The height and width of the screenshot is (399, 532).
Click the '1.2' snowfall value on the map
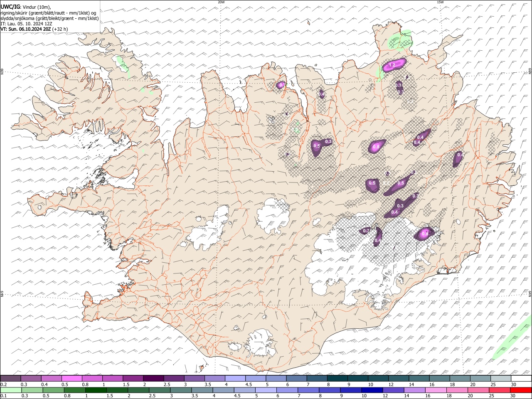point(392,65)
